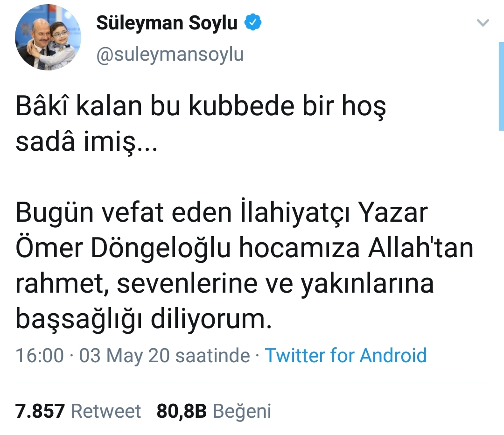View the 80,8B Beğeni likes list
The width and height of the screenshot is (504, 435).
tap(214, 411)
